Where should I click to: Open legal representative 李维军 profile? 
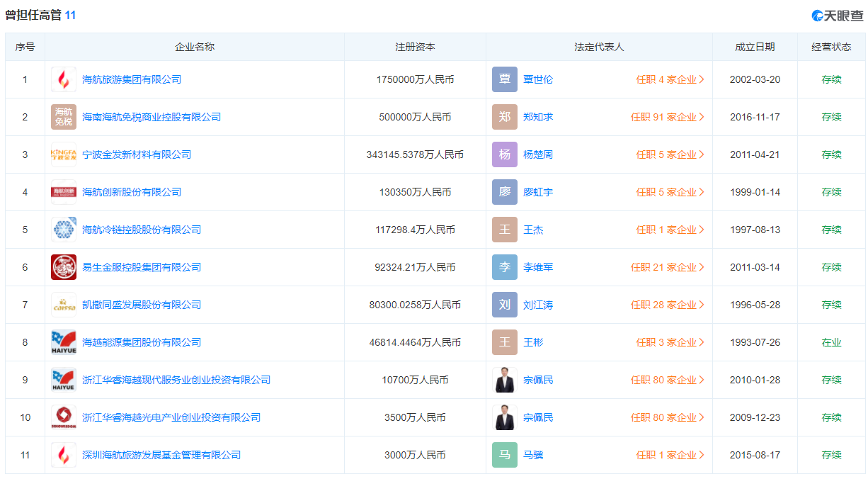tap(538, 267)
